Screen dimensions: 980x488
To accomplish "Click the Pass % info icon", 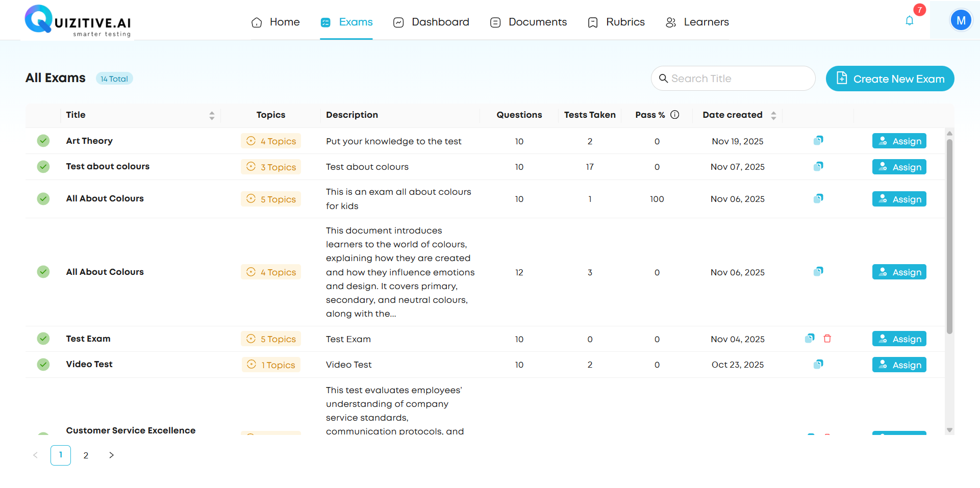I will (674, 115).
